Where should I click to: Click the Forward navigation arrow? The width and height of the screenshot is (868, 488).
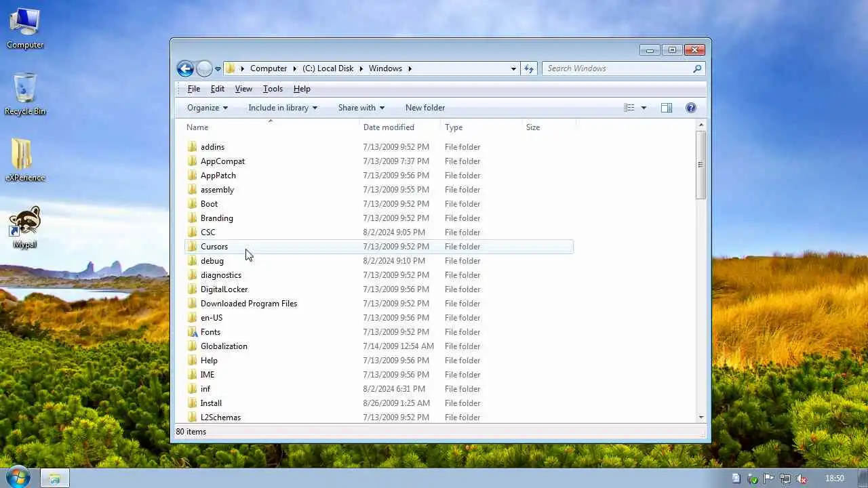point(204,68)
